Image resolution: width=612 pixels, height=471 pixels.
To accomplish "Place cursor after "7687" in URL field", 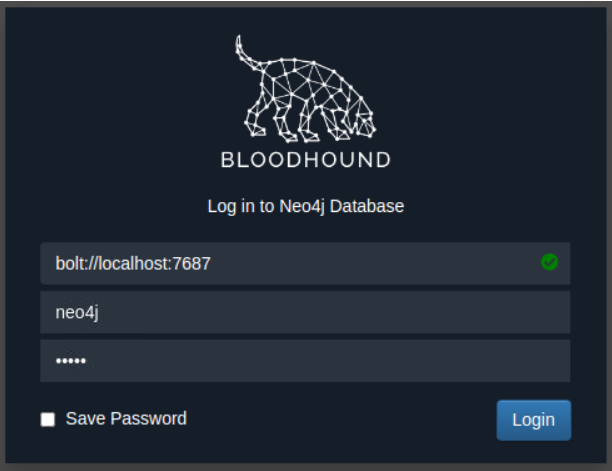I will [x=213, y=263].
